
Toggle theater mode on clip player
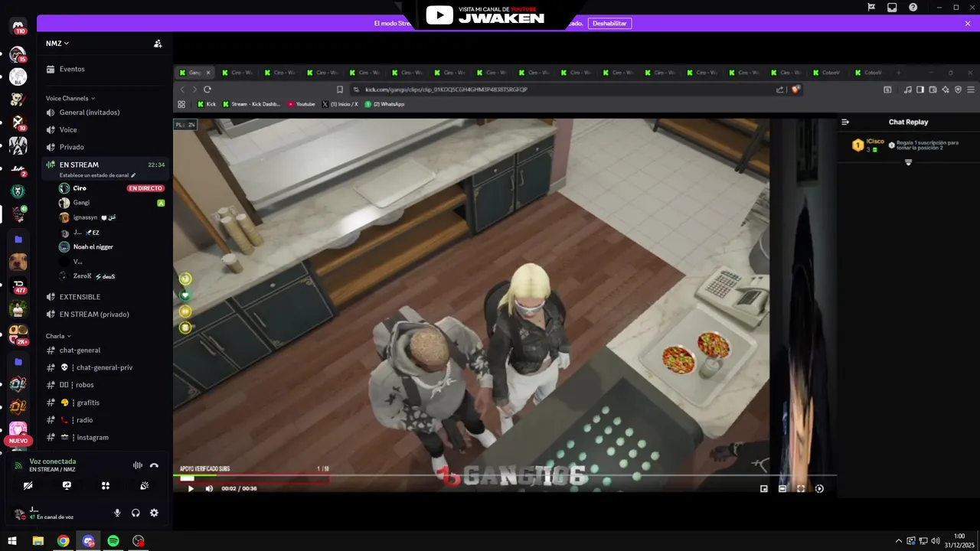point(782,488)
